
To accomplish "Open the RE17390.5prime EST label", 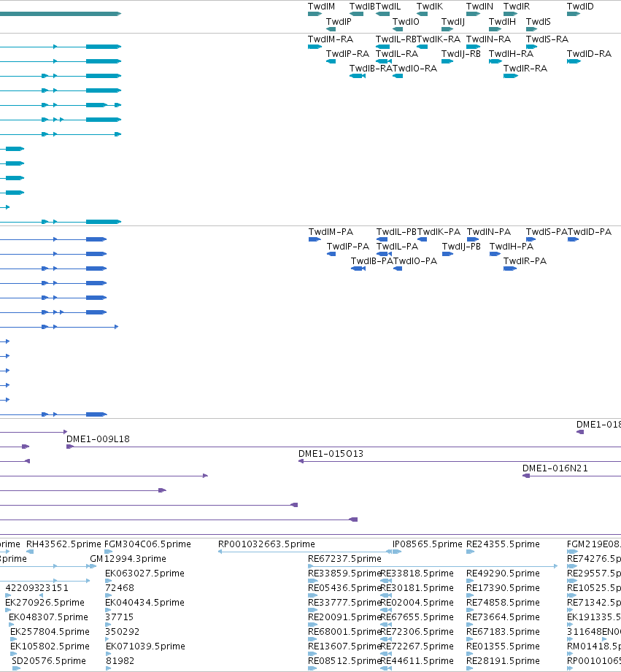I will [x=503, y=588].
